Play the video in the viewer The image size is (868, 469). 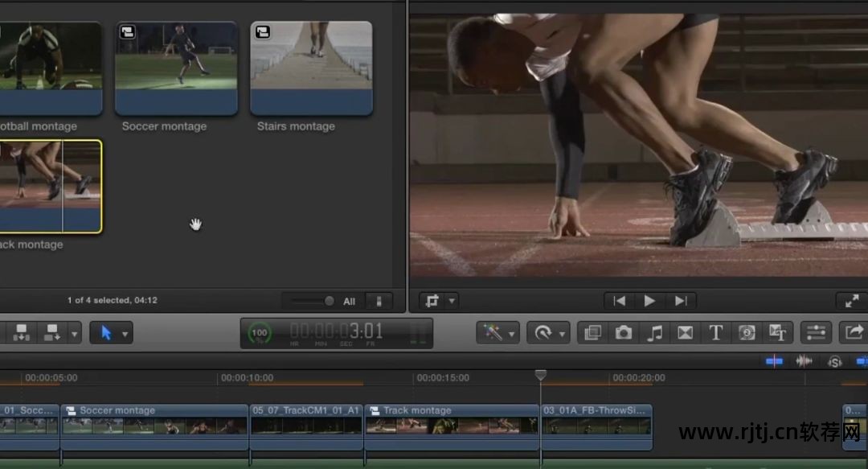click(x=649, y=301)
